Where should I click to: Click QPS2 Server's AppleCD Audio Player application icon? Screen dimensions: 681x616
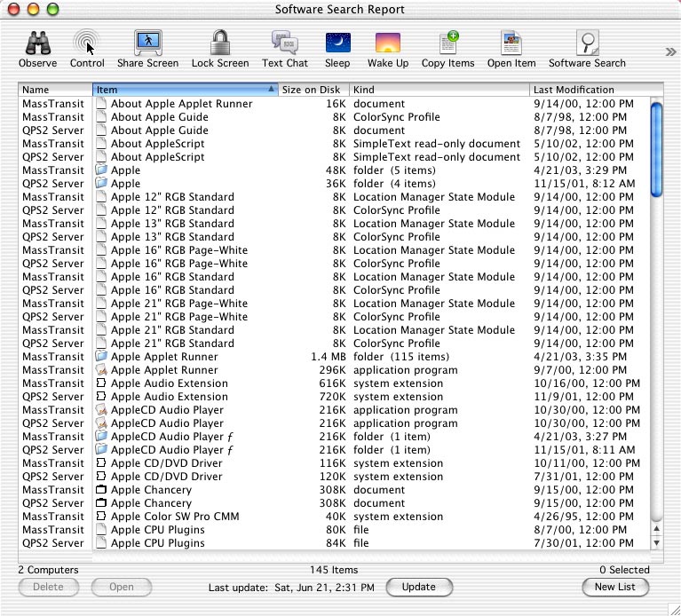(101, 423)
